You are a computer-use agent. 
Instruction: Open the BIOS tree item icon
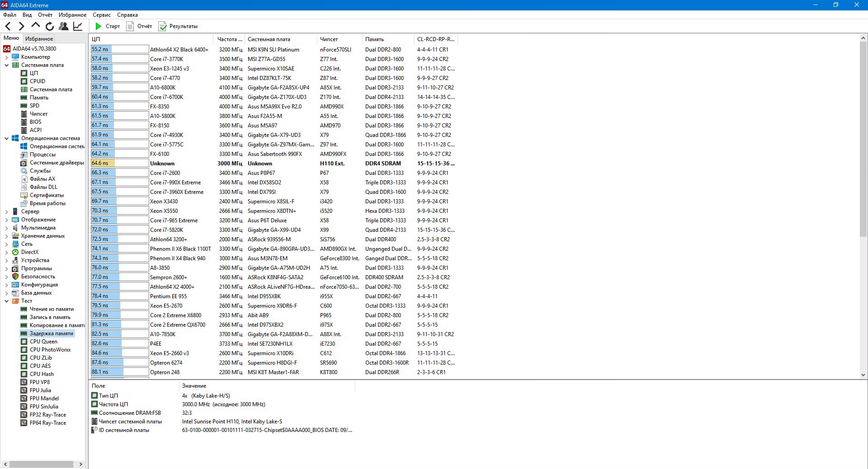[x=24, y=122]
